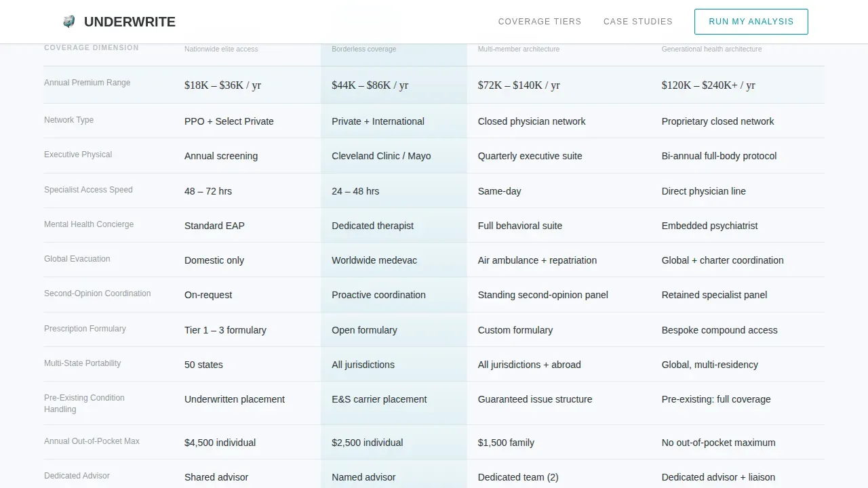Select the Executive Physical row label
Screen dimensions: 868x488
point(78,155)
